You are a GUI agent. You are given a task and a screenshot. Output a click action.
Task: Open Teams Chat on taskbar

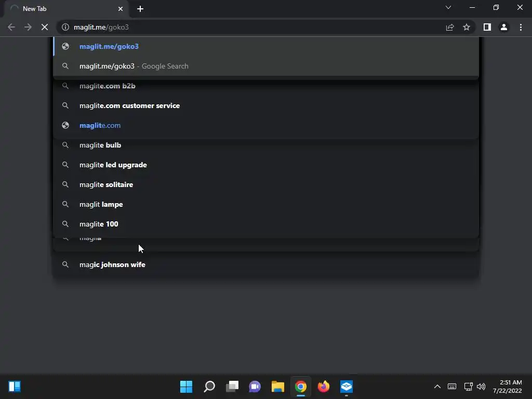click(255, 387)
